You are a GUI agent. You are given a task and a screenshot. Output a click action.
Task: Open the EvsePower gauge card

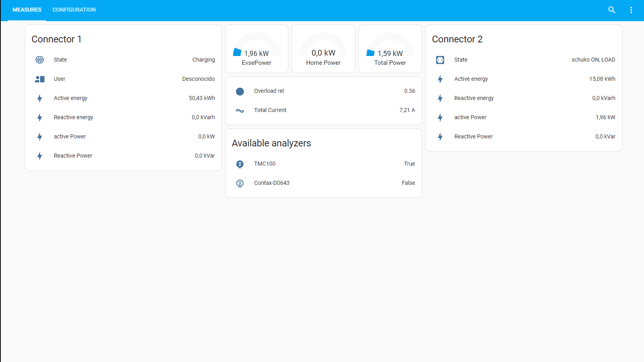pyautogui.click(x=257, y=49)
